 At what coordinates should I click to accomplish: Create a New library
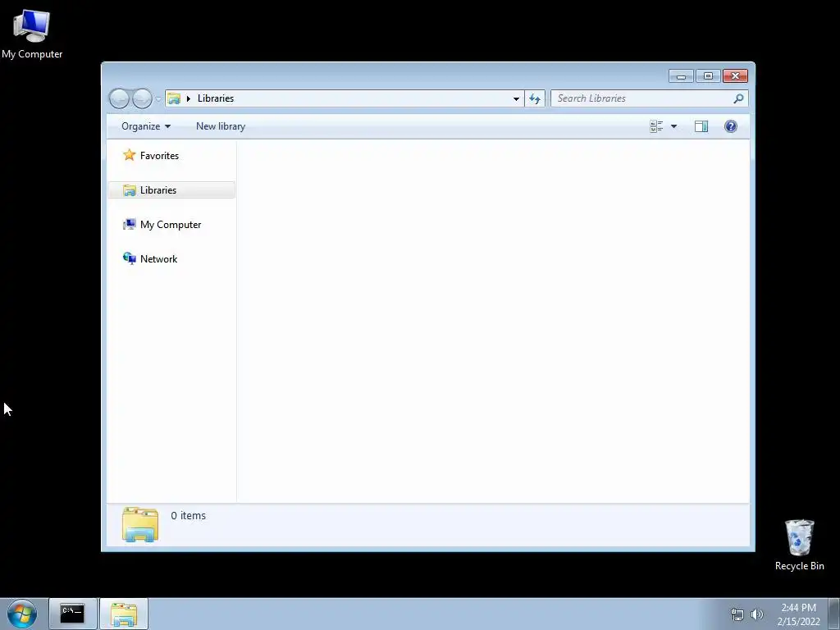[221, 126]
